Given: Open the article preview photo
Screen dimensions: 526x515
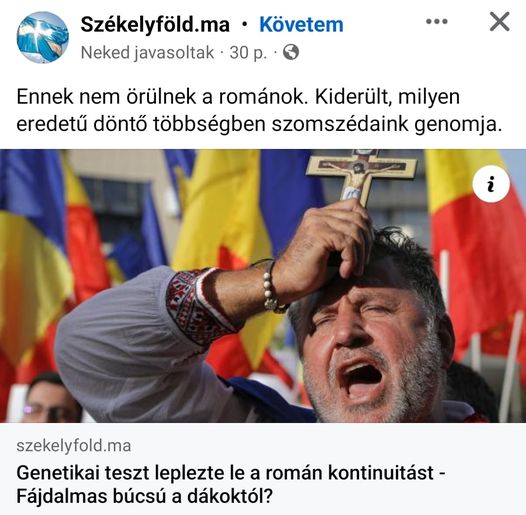Looking at the screenshot, I should (x=263, y=286).
